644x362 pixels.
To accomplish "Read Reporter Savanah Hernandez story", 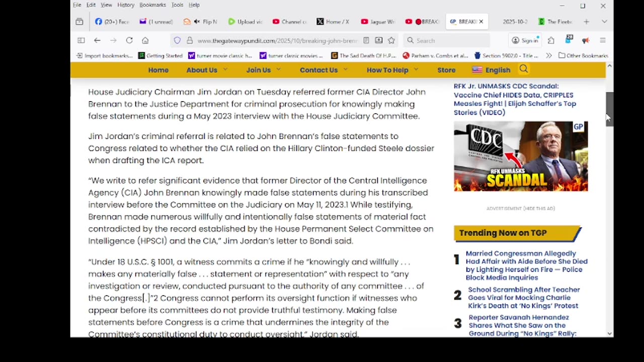I will click(522, 325).
